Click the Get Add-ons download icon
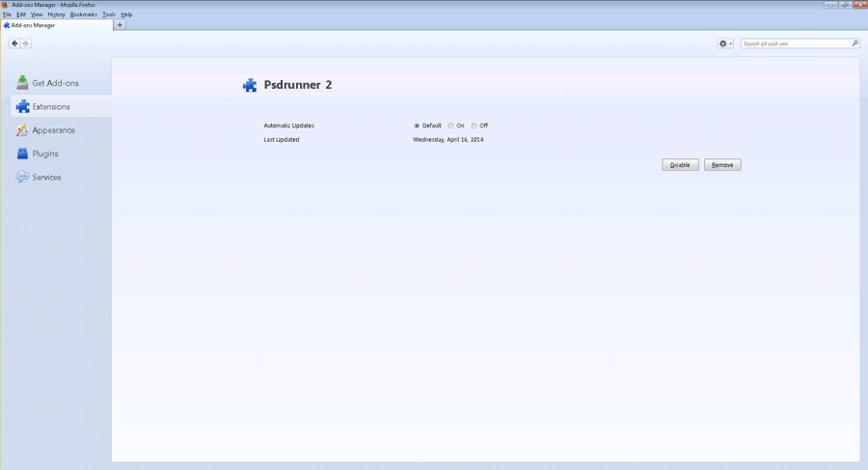Screen dimensions: 868x470 23,83
